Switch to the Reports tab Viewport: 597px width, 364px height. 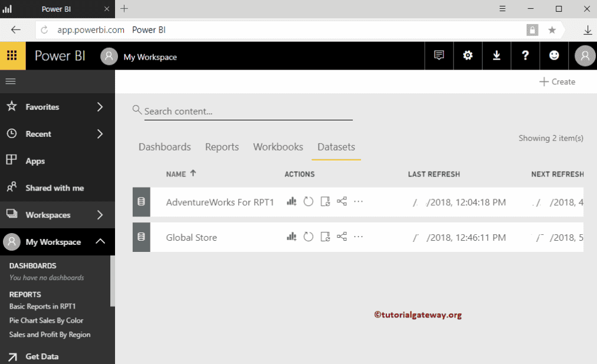222,147
